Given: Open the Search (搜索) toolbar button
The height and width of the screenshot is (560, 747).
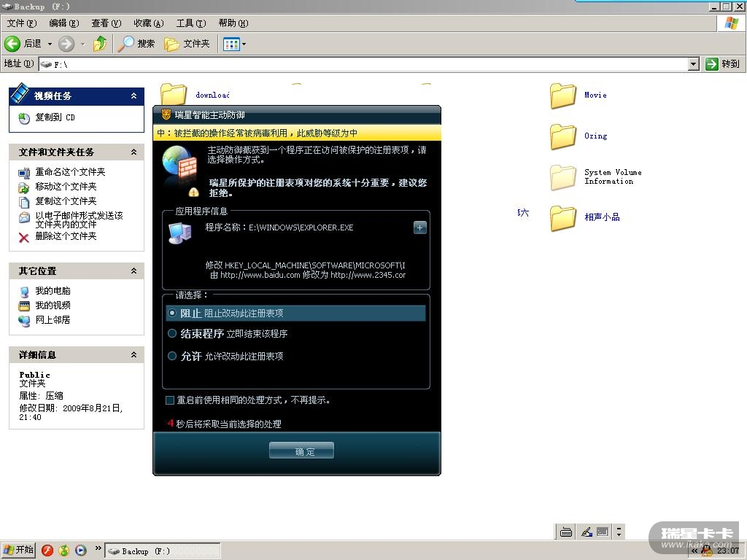Looking at the screenshot, I should click(136, 44).
